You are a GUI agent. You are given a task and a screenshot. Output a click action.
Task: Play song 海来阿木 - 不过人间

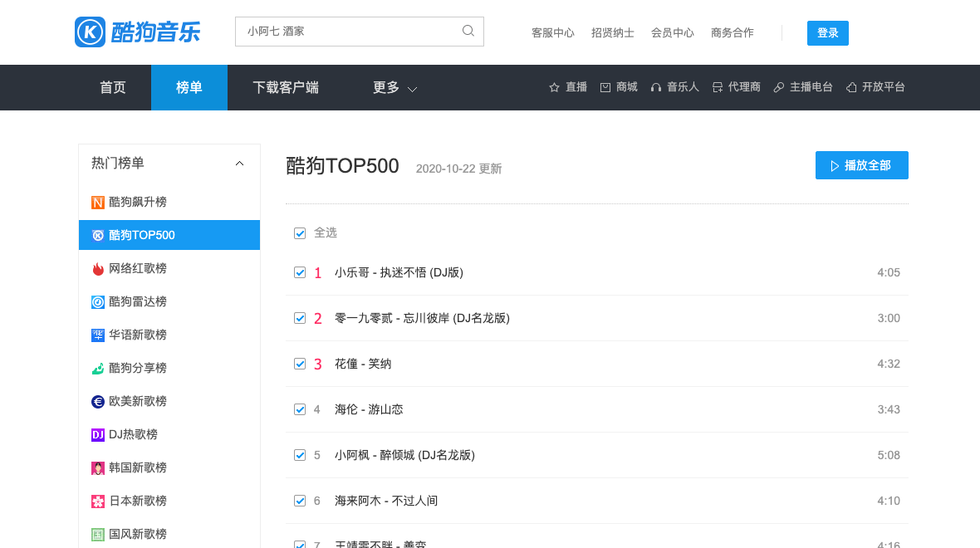coord(386,501)
